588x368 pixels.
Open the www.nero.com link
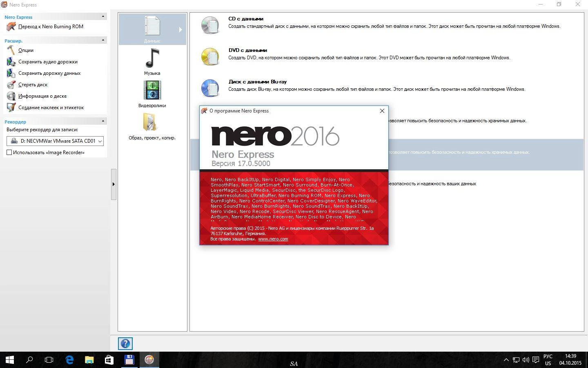pos(273,239)
